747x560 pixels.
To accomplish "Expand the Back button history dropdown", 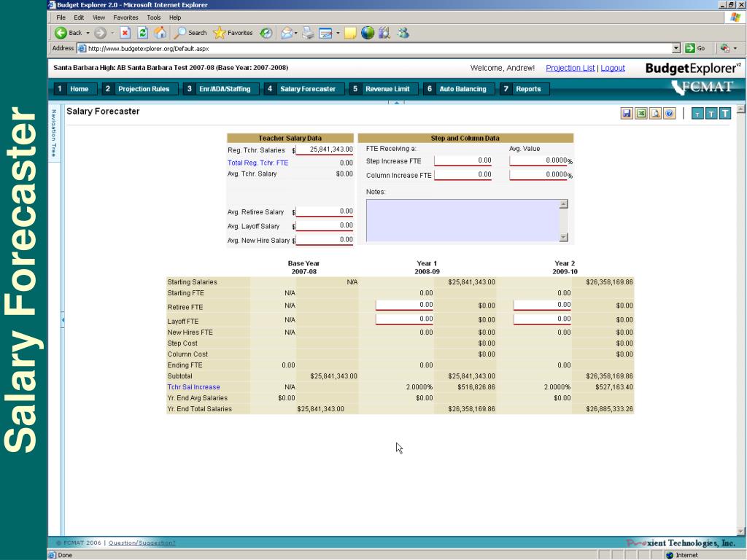I will point(90,32).
